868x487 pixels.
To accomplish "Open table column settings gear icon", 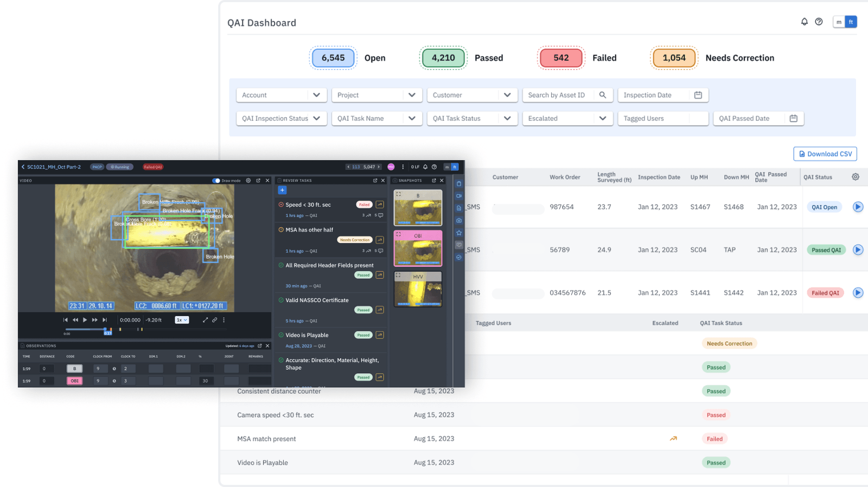I will point(856,177).
